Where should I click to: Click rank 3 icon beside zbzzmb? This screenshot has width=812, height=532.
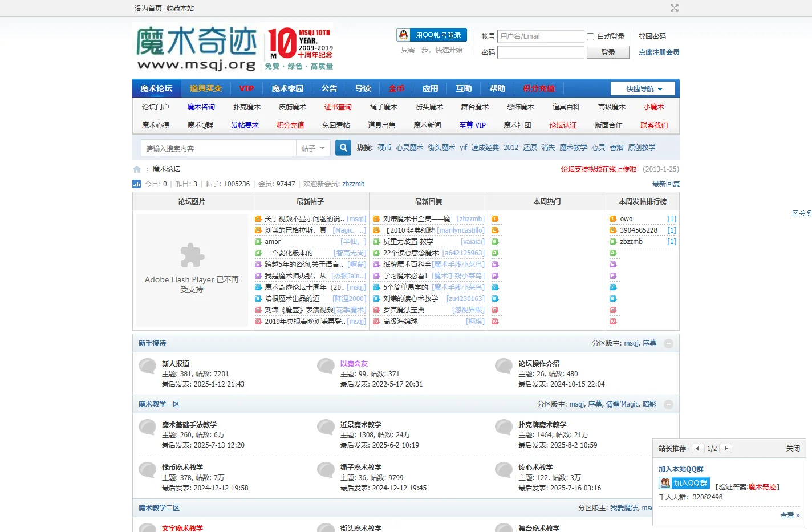613,242
